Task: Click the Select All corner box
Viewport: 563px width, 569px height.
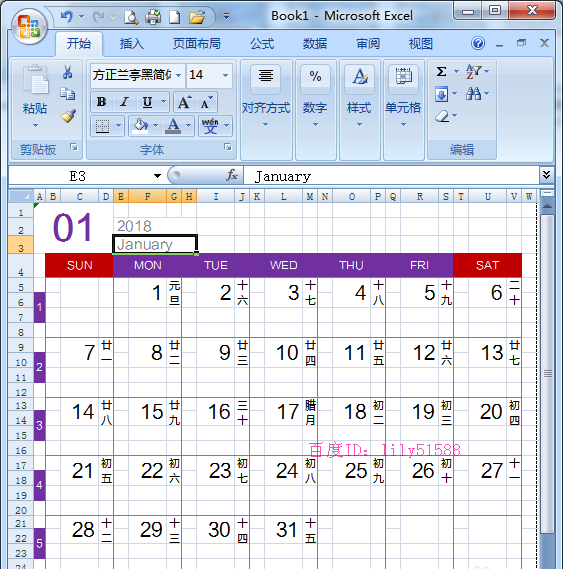Action: pos(21,197)
